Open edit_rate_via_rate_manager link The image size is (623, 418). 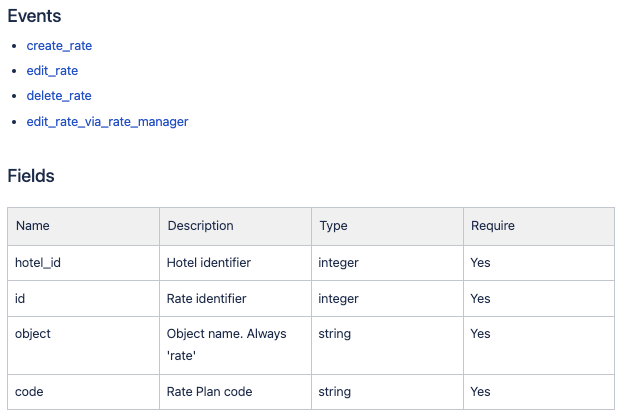[x=107, y=122]
